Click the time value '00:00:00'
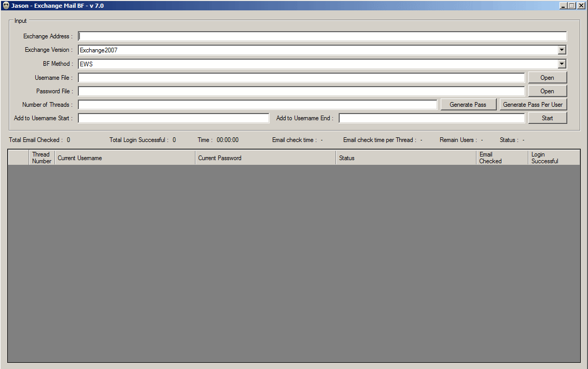Image resolution: width=588 pixels, height=369 pixels. (228, 140)
